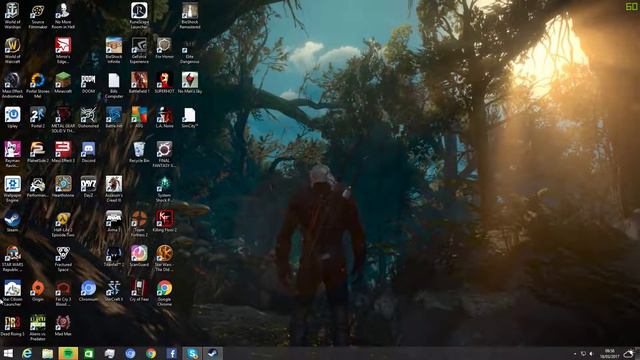Select Cry of Fear desktop icon
This screenshot has height=360, width=640.
click(139, 291)
